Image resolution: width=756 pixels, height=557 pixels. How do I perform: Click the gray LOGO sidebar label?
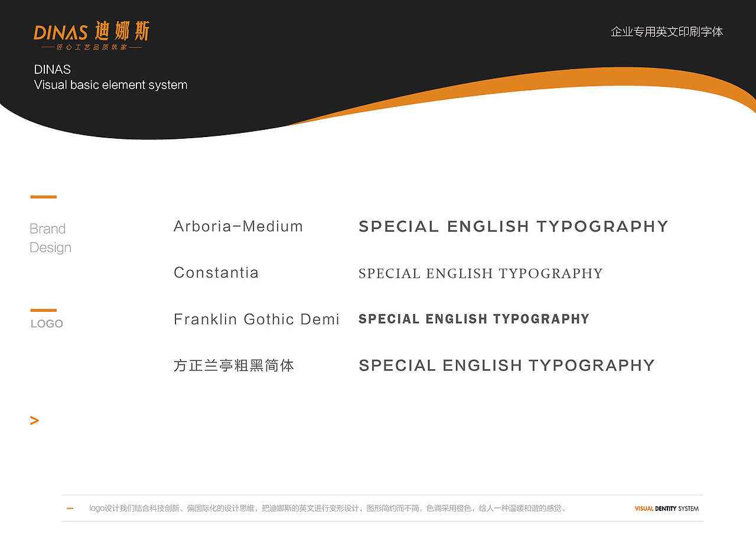click(x=47, y=324)
